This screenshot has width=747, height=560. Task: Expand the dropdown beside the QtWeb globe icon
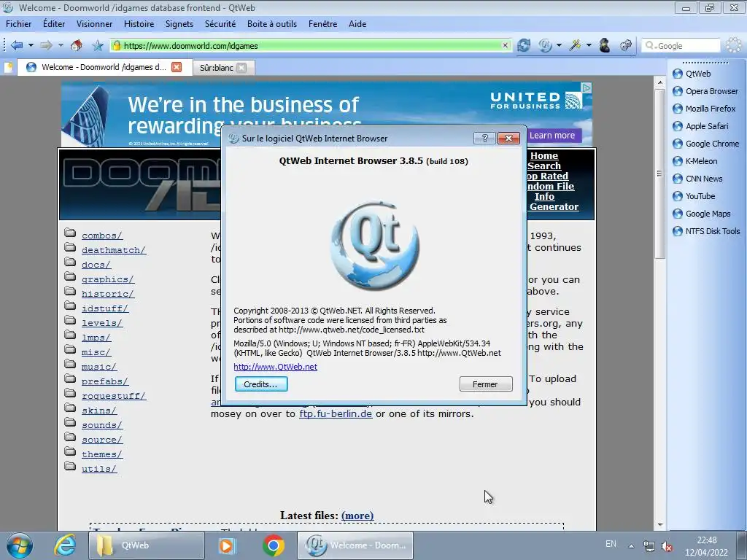tap(559, 45)
